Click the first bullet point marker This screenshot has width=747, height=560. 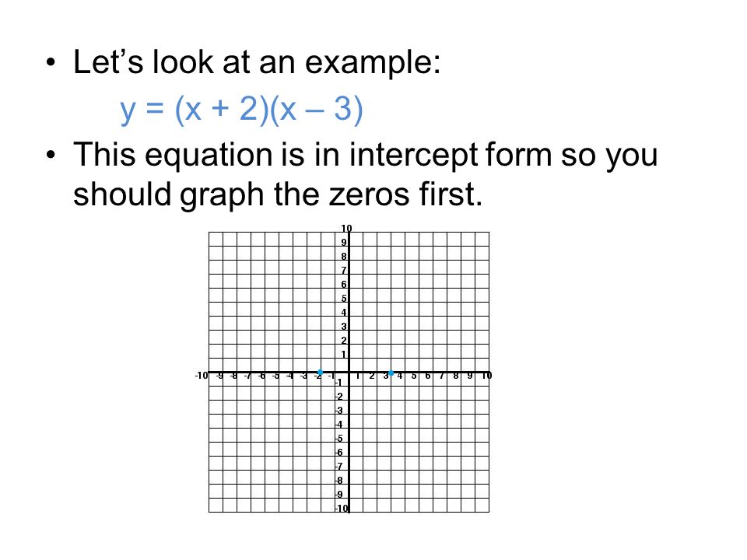click(51, 62)
